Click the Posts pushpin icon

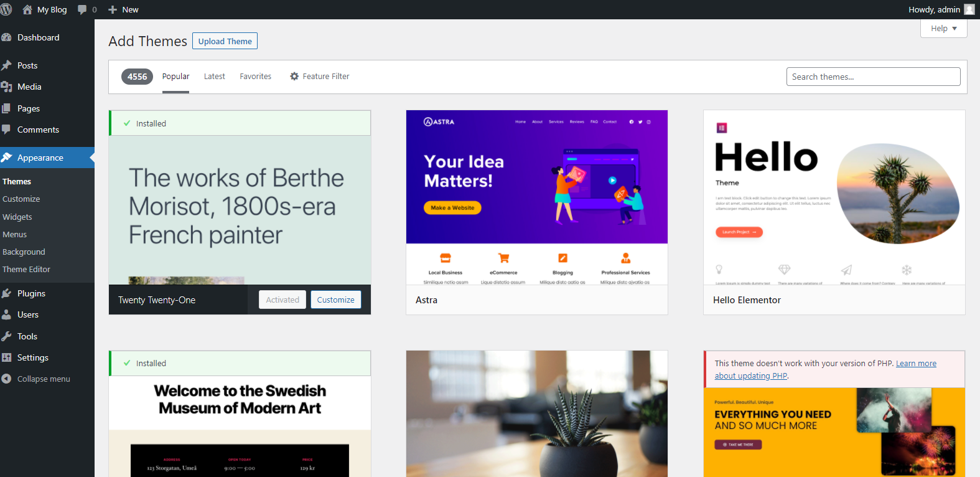[x=7, y=65]
